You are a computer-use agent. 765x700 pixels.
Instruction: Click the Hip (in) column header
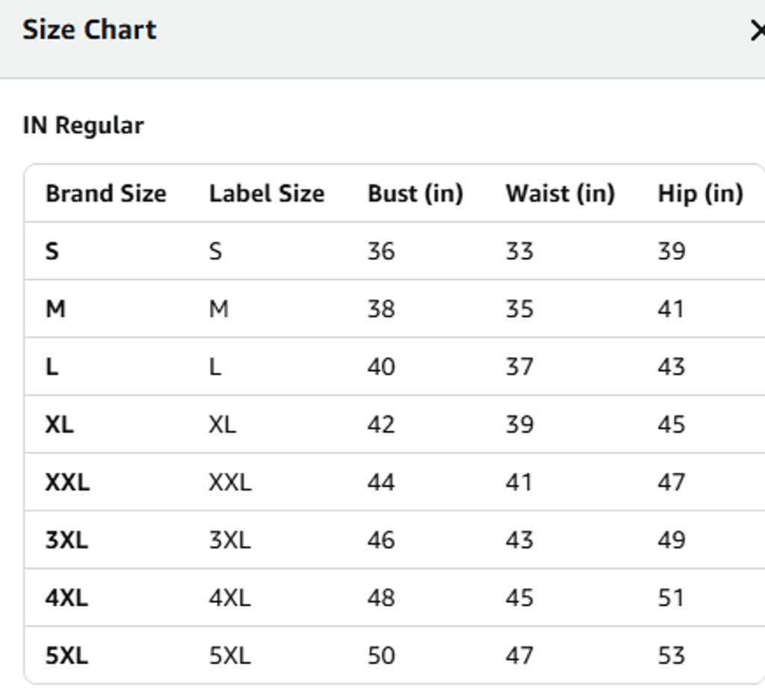tap(700, 193)
